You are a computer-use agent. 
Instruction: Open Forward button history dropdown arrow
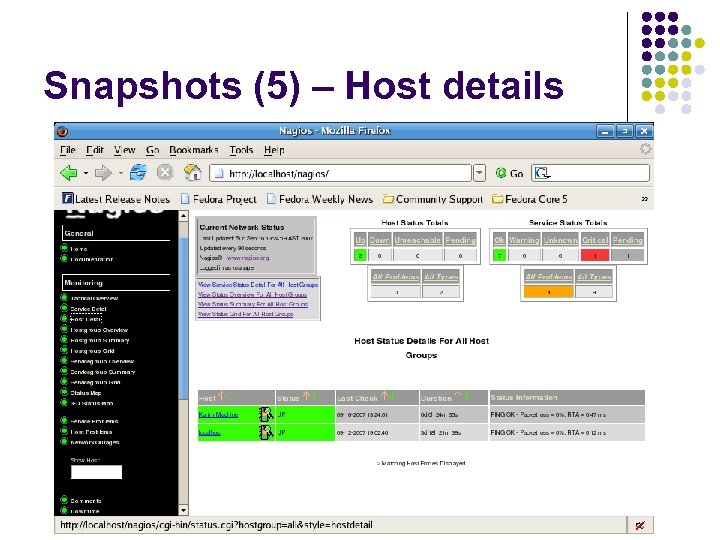[120, 173]
